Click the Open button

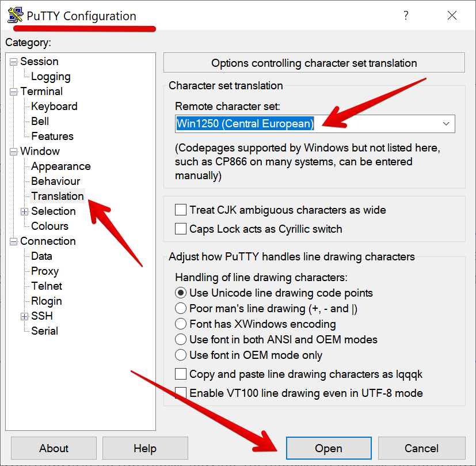(x=329, y=448)
